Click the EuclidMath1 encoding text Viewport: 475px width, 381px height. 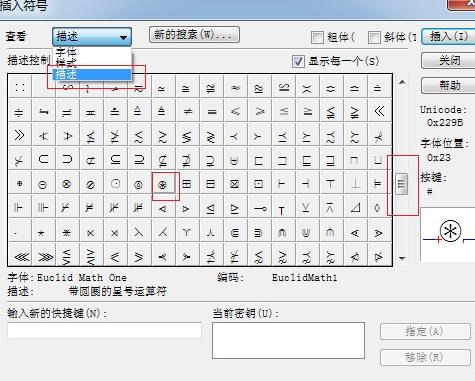(305, 278)
